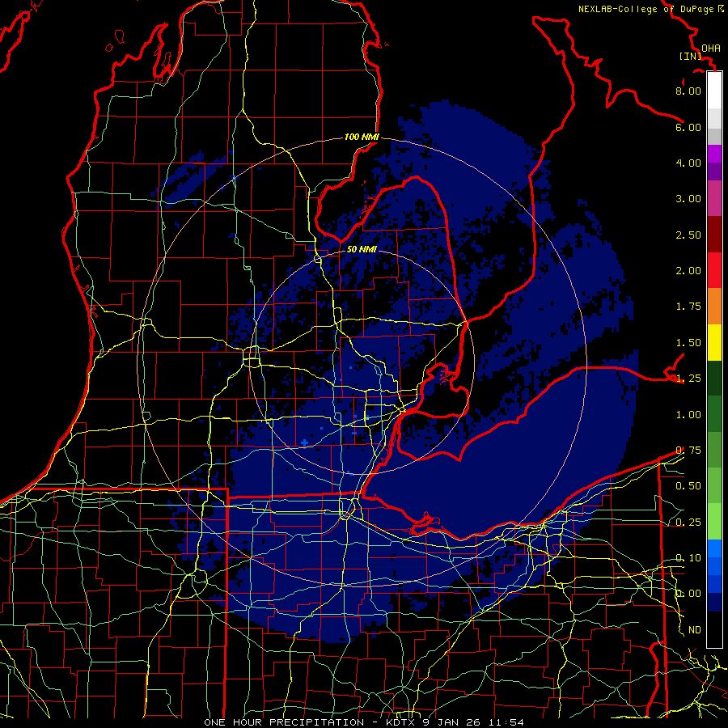The image size is (728, 728).
Task: Click the KDTX station identifier
Action: pos(400,722)
